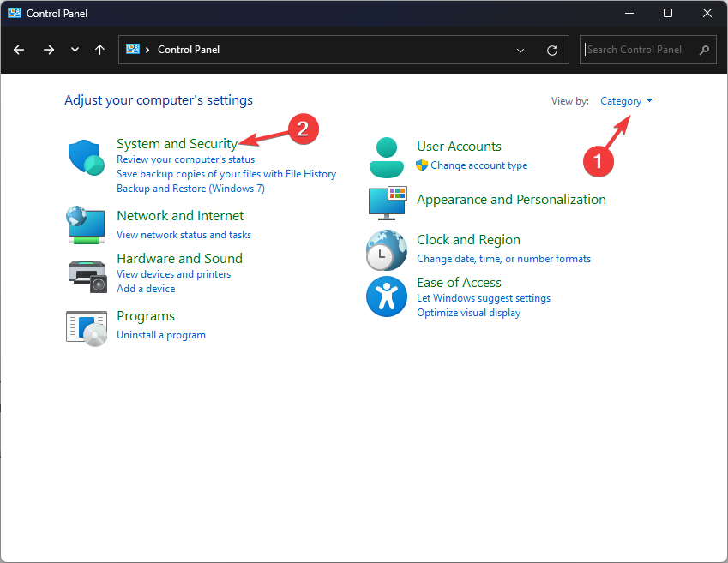Open Appearance and Personalization category

511,199
